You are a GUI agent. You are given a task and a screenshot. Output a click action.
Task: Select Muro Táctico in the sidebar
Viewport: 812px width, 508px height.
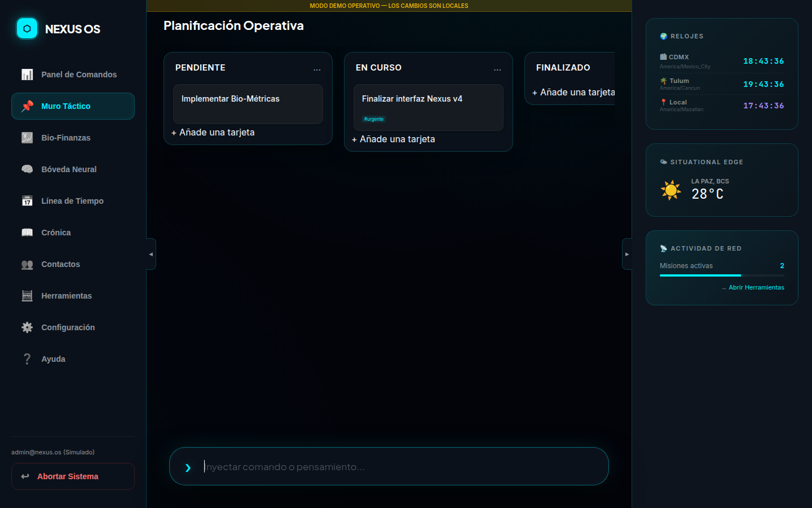(x=73, y=106)
